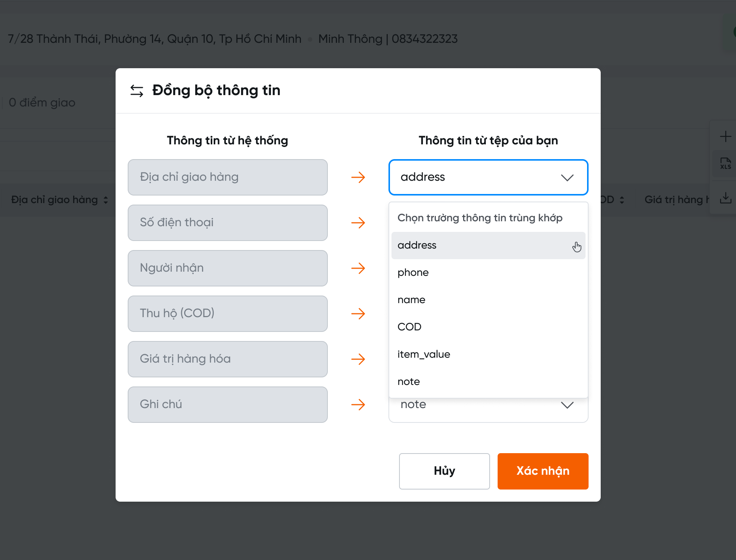This screenshot has height=560, width=736.
Task: Click the sync arrows icon beside dialog title
Action: point(137,91)
